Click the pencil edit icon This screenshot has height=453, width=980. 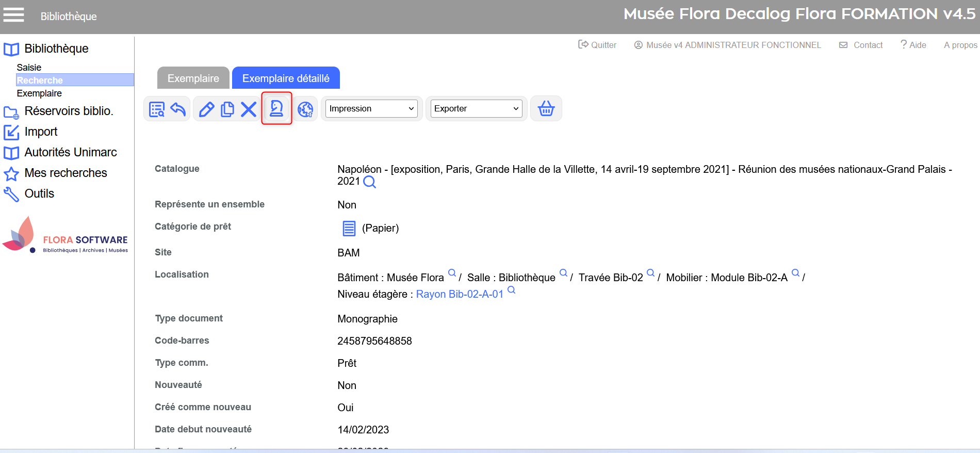206,109
